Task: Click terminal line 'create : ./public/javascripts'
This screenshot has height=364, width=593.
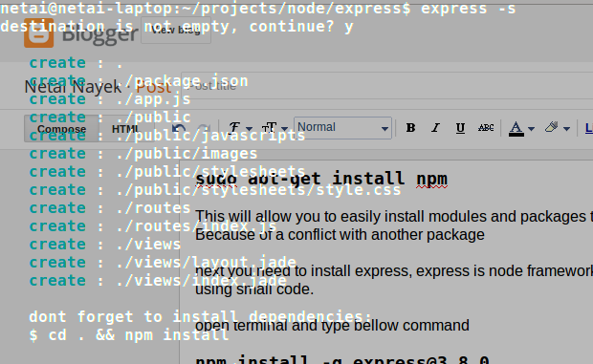Action: [x=166, y=135]
